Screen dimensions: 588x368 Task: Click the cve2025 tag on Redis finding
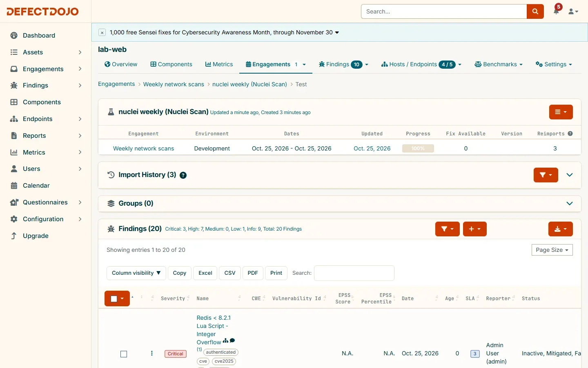tap(224, 361)
